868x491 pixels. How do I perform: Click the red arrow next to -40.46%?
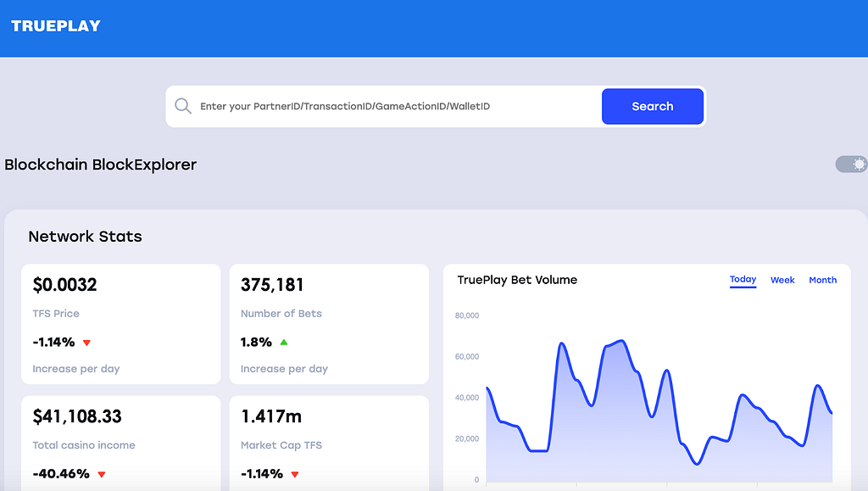point(102,474)
